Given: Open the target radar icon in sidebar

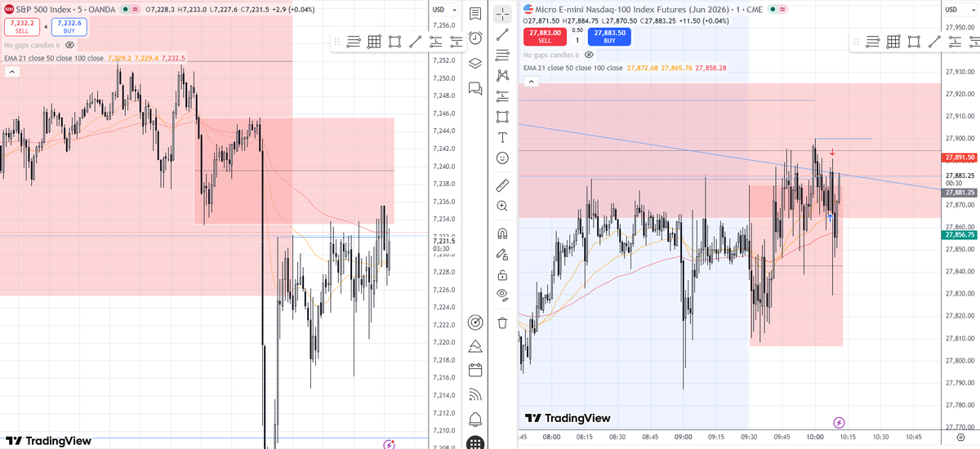Looking at the screenshot, I should coord(474,322).
